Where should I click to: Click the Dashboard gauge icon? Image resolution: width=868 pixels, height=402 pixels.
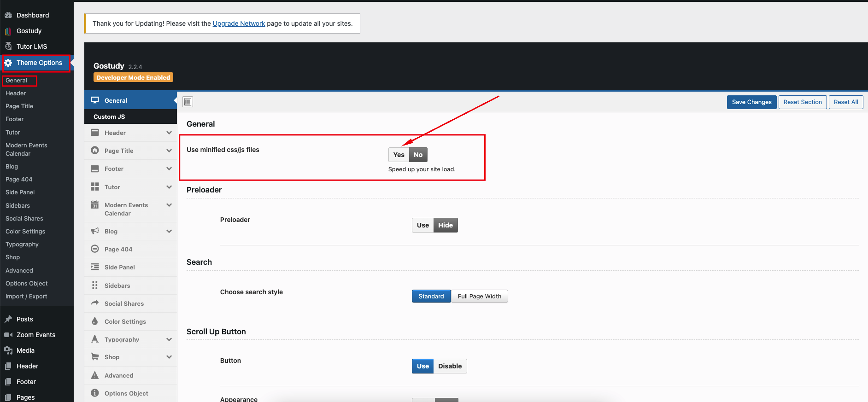pos(8,15)
